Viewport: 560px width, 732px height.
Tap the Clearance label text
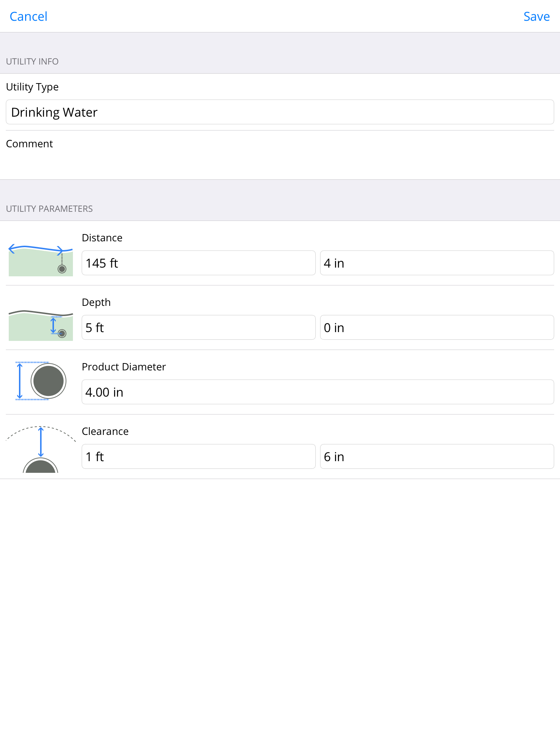click(105, 431)
